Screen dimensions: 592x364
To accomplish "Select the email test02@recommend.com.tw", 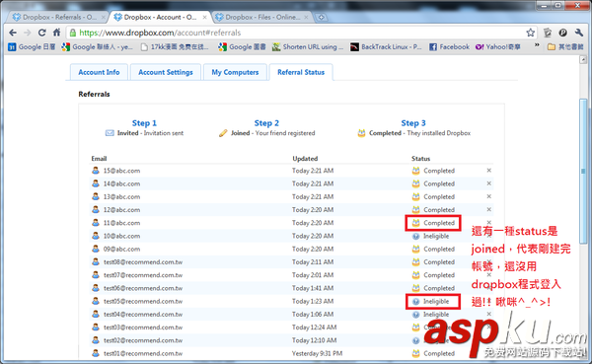I will pyautogui.click(x=143, y=340).
